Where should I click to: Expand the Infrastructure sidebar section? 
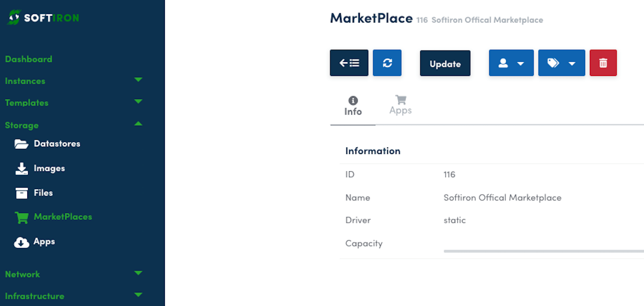pos(138,295)
